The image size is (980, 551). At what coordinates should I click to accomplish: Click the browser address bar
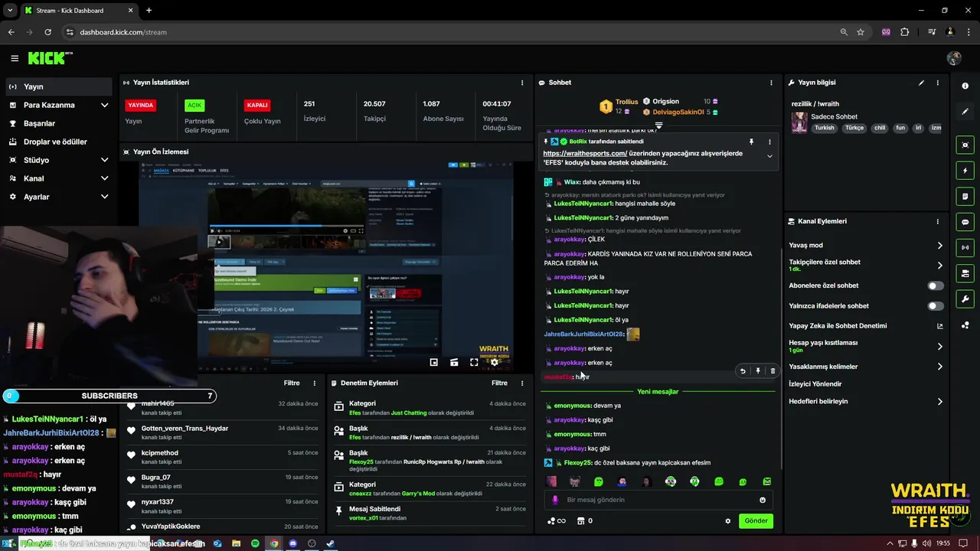[x=452, y=32]
